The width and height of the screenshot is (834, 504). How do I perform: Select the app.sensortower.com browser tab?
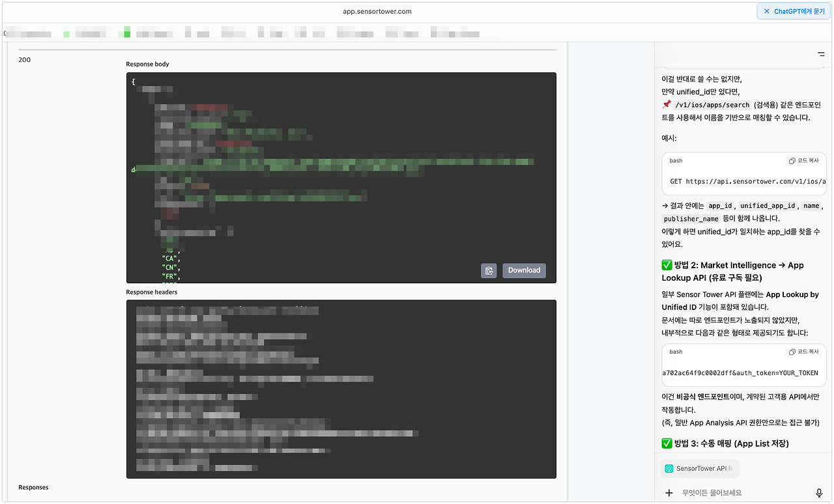coord(417,10)
